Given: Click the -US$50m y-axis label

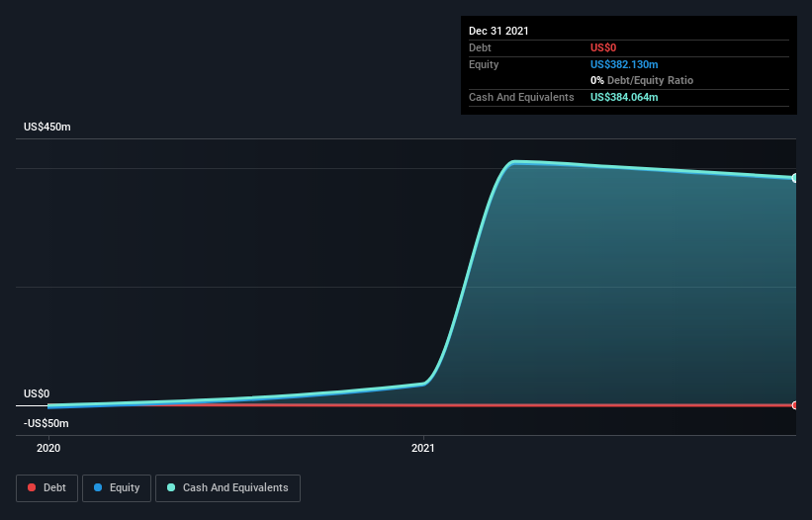Looking at the screenshot, I should pos(46,423).
